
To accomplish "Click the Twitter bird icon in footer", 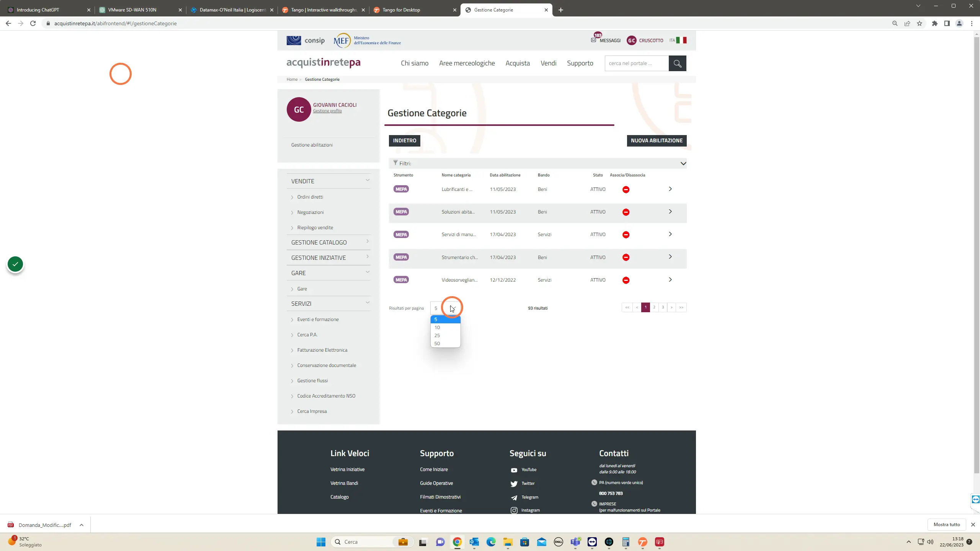I will pos(514,484).
